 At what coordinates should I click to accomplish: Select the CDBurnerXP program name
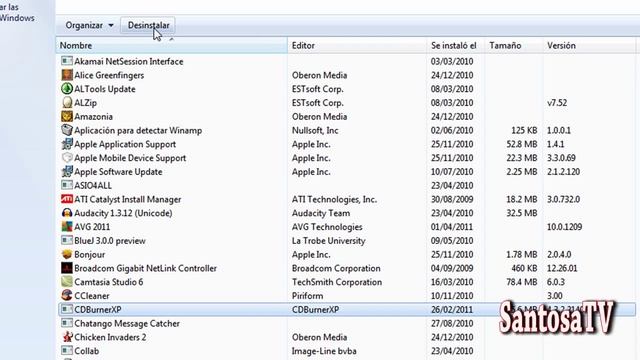(98, 310)
